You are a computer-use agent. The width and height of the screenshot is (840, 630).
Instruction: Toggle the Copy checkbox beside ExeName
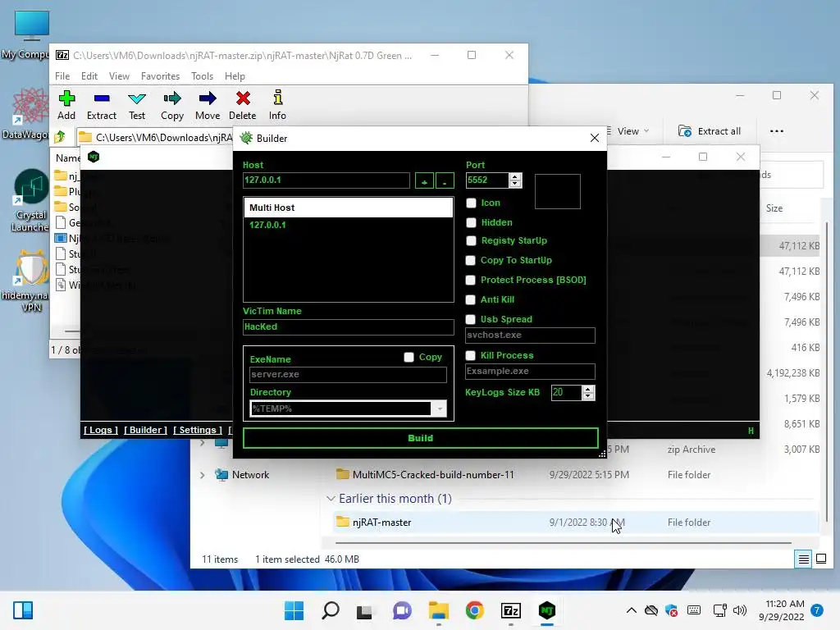[x=409, y=357]
